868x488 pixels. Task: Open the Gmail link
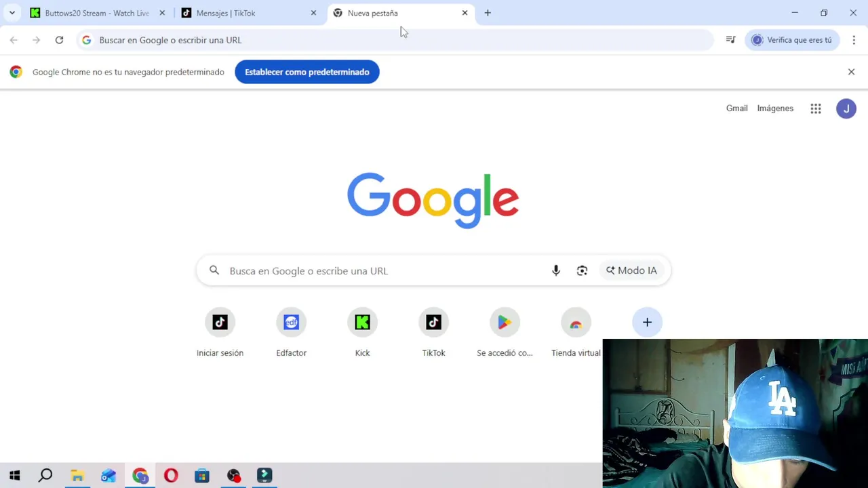pos(736,108)
